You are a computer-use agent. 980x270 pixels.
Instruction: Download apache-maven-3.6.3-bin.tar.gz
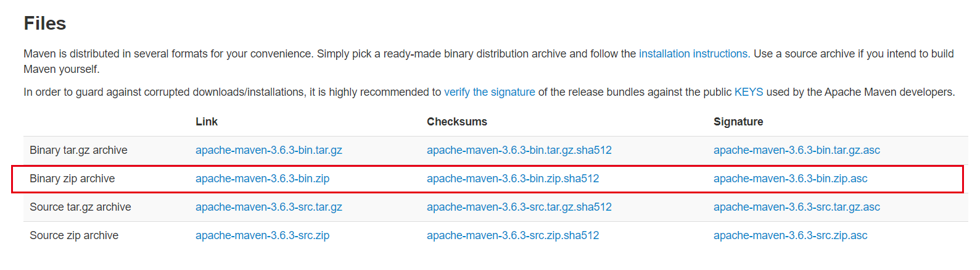[269, 150]
